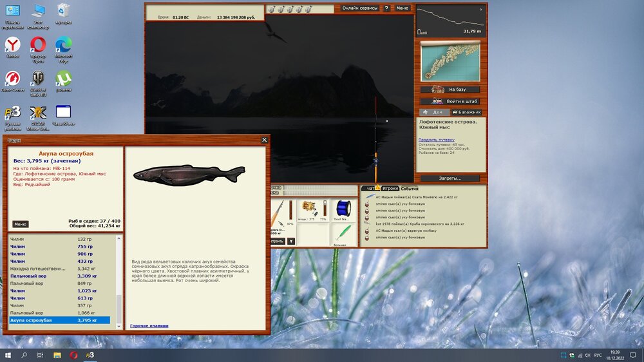The width and height of the screenshot is (644, 362).
Task: Open Онлайн сервисы menu
Action: (x=359, y=8)
